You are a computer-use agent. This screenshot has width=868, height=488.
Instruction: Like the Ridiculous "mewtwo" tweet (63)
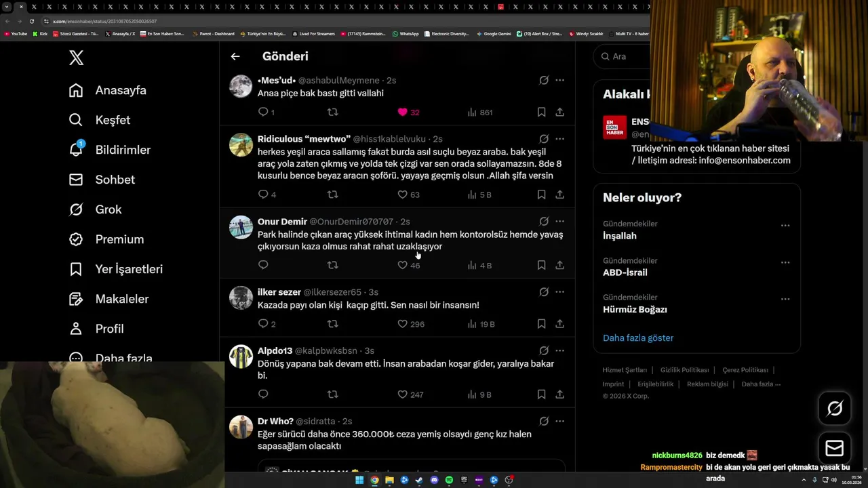[402, 195]
